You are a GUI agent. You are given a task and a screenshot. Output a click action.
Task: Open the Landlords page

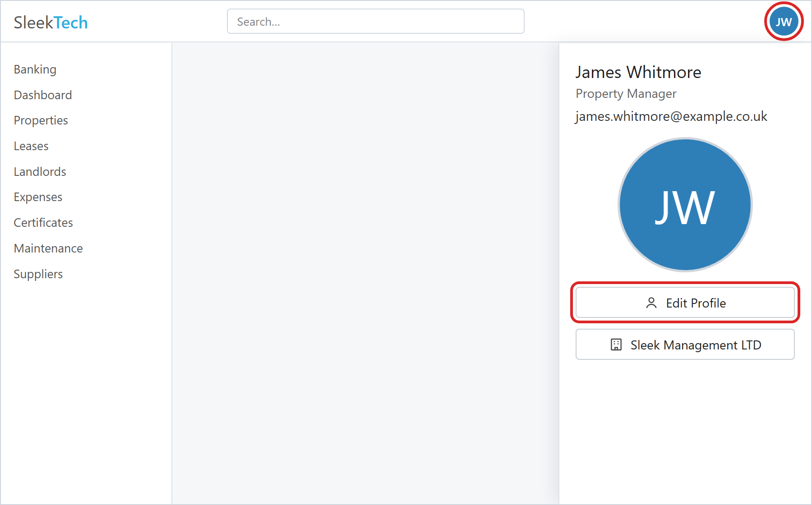40,172
